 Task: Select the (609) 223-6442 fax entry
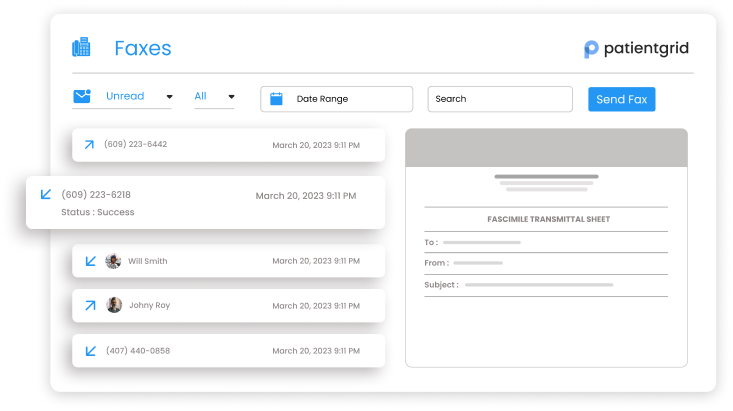[229, 145]
